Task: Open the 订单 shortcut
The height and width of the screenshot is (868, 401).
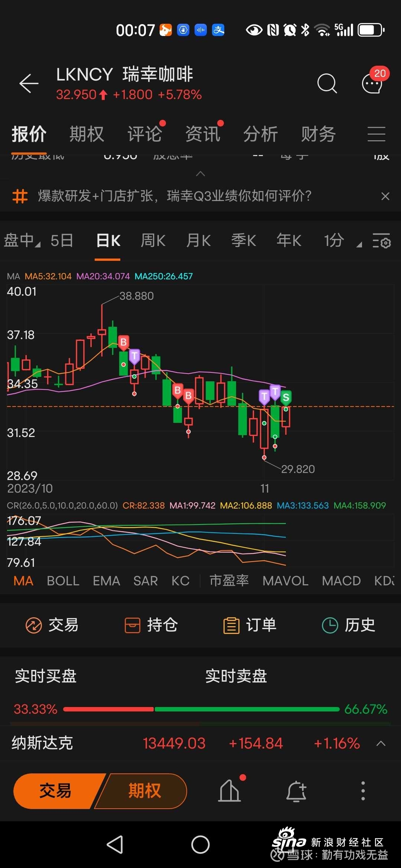Action: (250, 625)
